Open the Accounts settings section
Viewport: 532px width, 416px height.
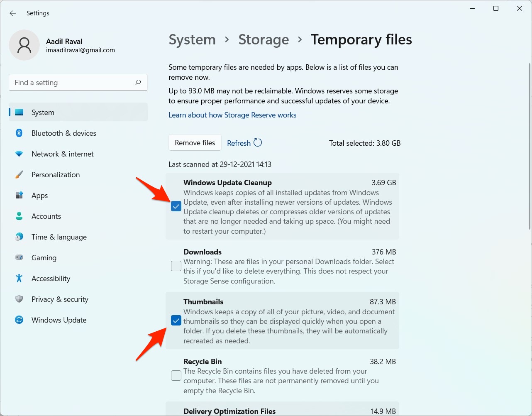(46, 216)
